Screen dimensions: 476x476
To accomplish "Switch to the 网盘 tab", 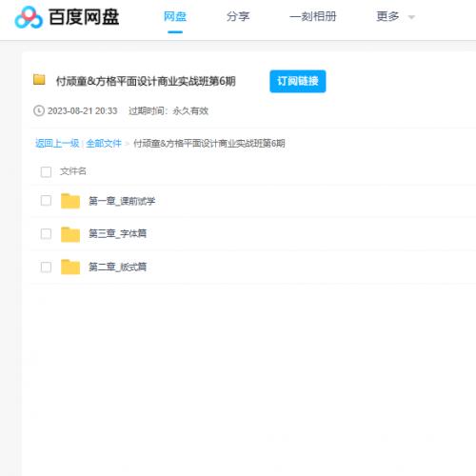I will tap(175, 16).
